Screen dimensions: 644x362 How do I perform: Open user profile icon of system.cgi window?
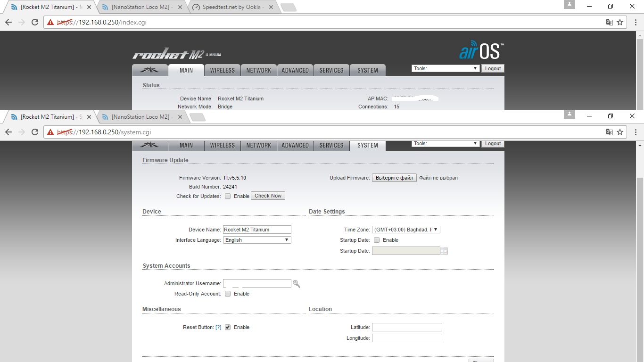click(570, 114)
